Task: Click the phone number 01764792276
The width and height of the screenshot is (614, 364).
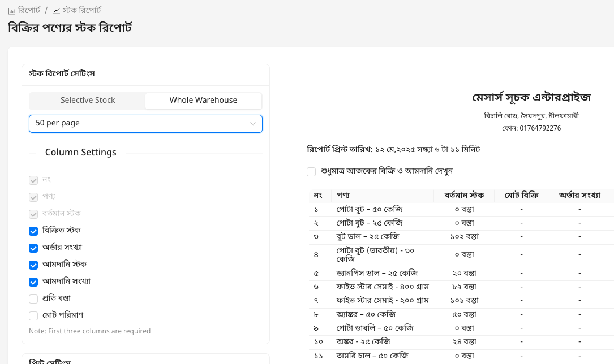Action: [539, 128]
